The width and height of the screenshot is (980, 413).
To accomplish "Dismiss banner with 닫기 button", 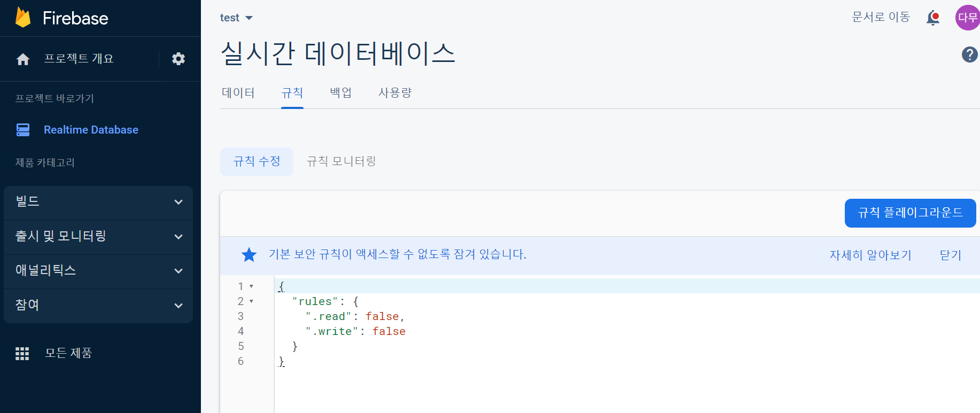I will coord(951,255).
